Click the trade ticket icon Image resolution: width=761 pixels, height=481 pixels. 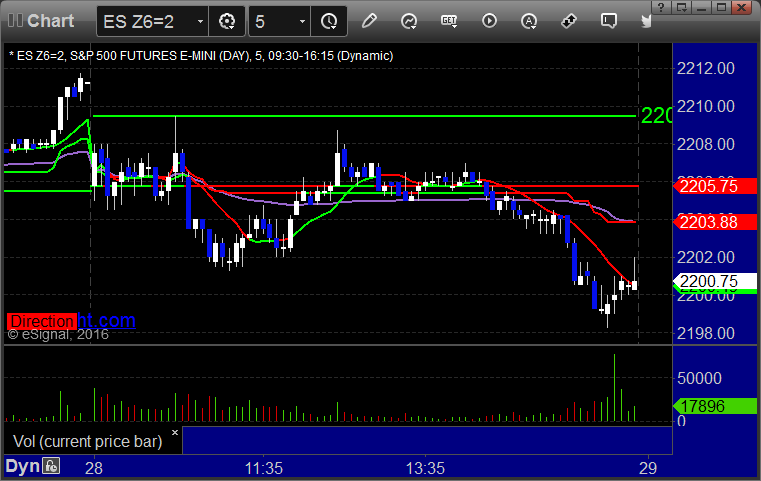pyautogui.click(x=569, y=21)
